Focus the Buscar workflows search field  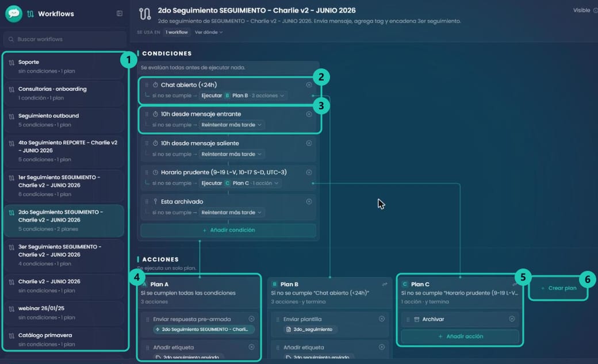(x=65, y=39)
